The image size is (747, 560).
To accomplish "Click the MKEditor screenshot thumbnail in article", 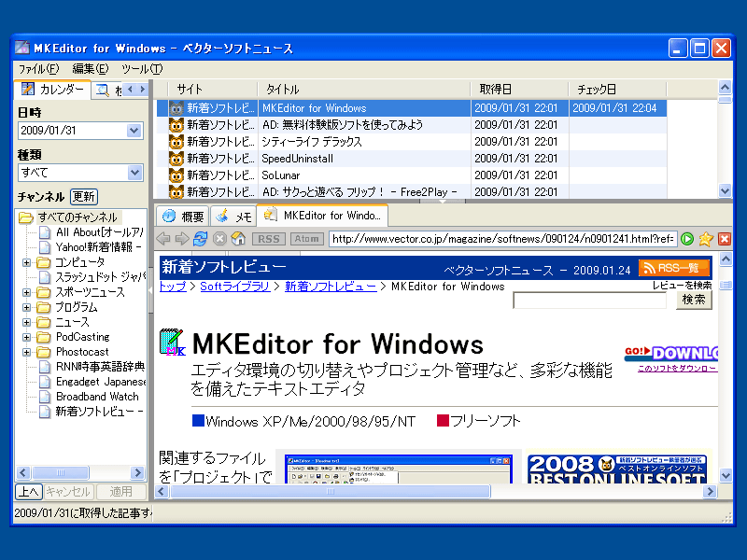I will pos(399,469).
